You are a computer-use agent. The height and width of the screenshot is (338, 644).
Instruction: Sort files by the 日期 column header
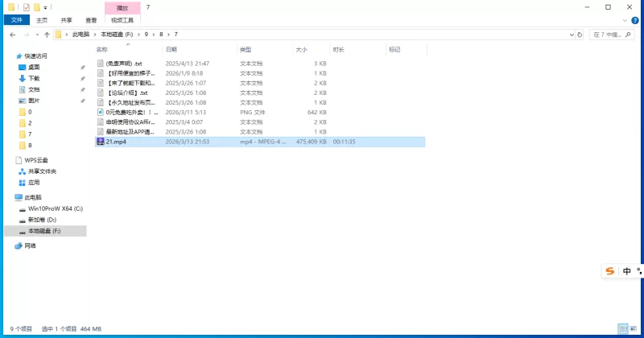tap(171, 49)
